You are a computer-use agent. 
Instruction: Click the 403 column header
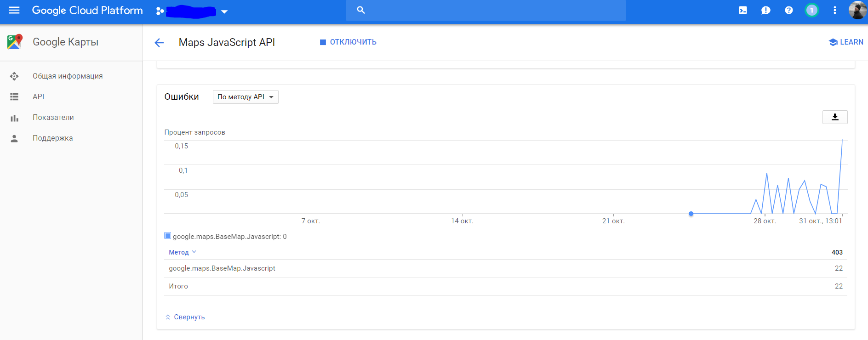tap(837, 252)
